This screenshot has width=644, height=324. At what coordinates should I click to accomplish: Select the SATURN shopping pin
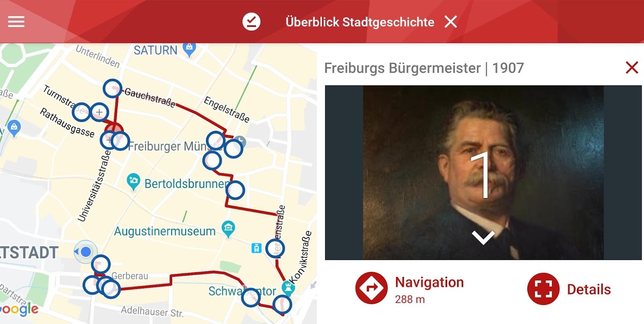(189, 49)
